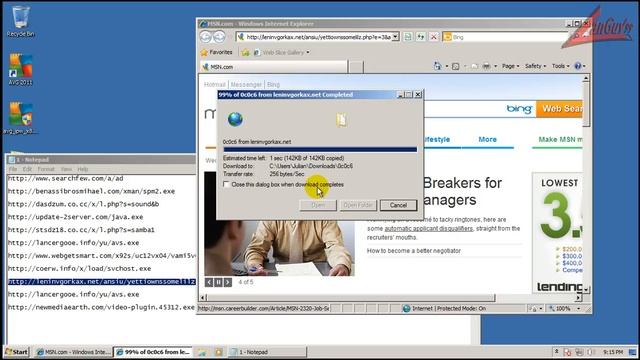640x360 pixels.
Task: Click the download progress bar
Action: click(320, 149)
